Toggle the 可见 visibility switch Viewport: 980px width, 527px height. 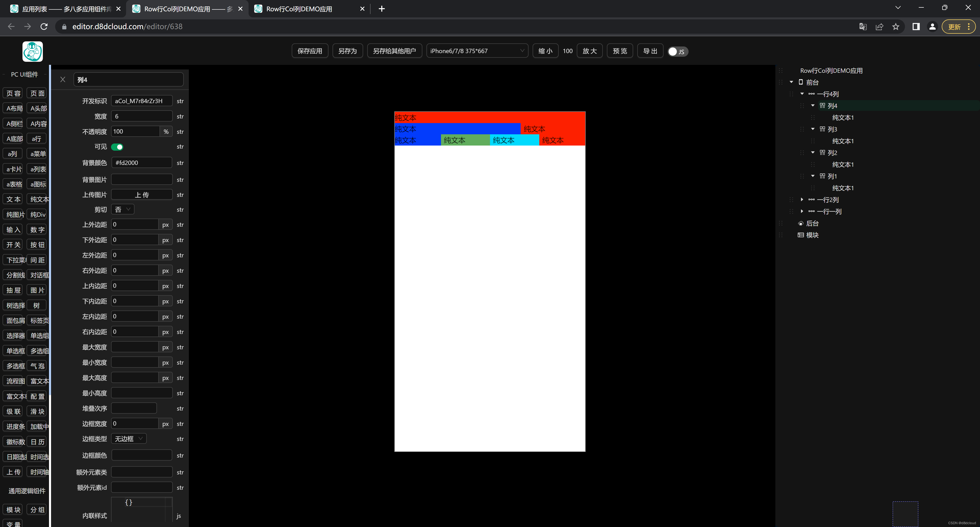(117, 147)
